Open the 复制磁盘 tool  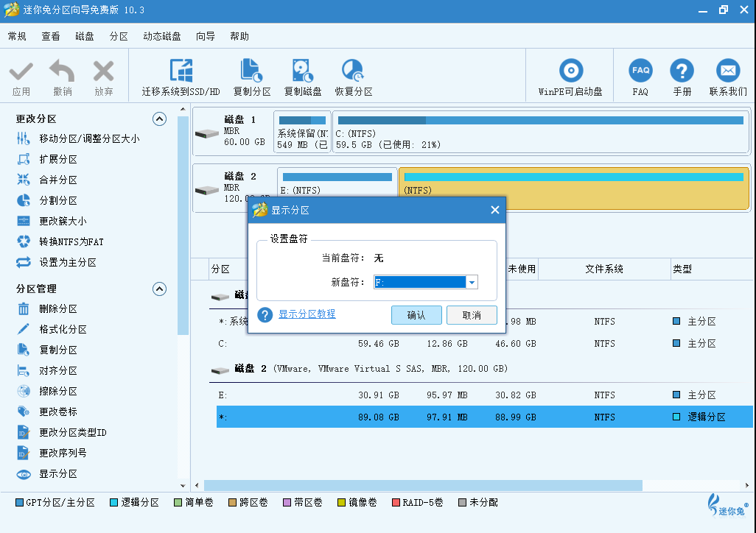click(302, 72)
